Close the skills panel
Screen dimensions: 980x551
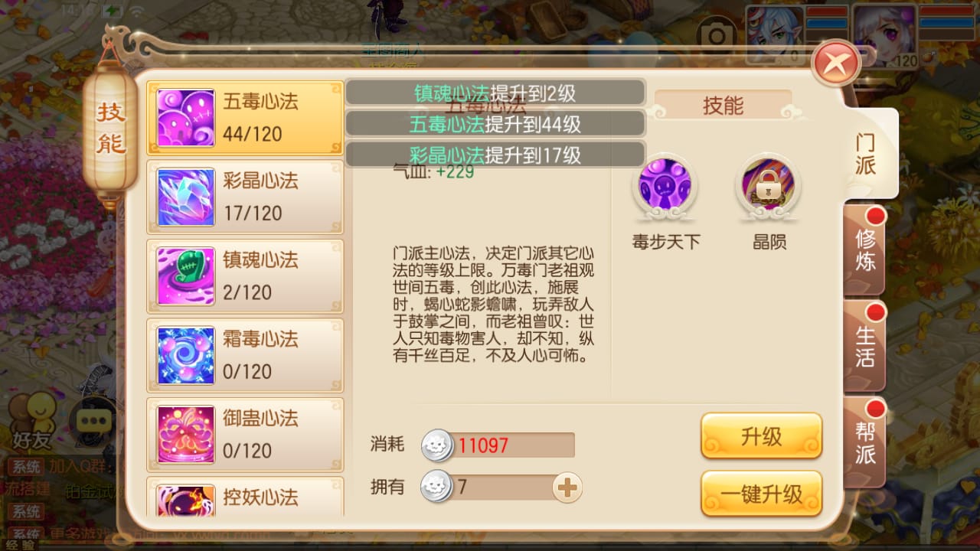coord(836,62)
